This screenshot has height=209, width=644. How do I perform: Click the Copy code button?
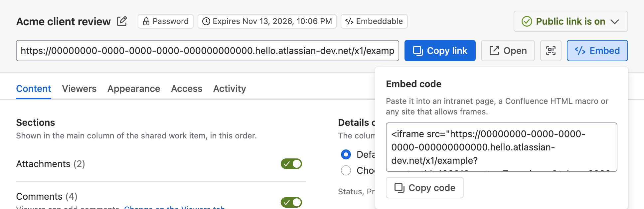point(425,188)
